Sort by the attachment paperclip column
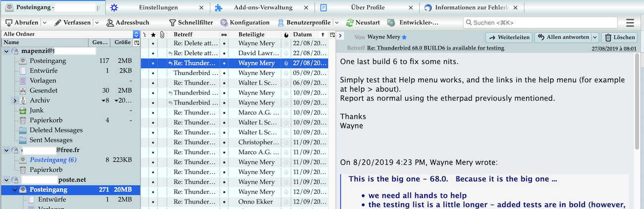Screen dimensions: 644x209 pos(162,35)
